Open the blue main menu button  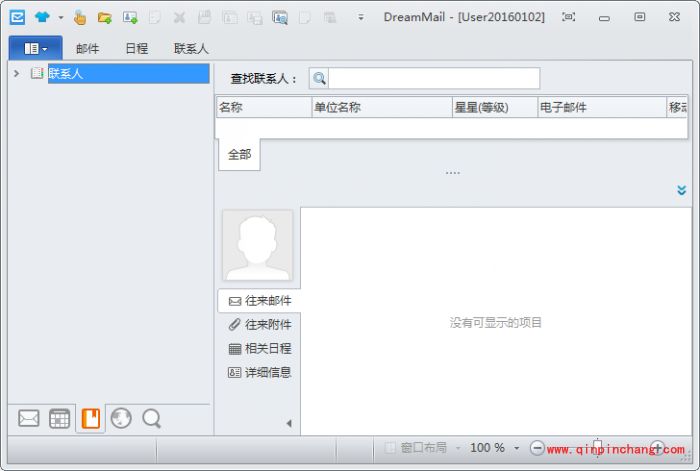coord(36,48)
